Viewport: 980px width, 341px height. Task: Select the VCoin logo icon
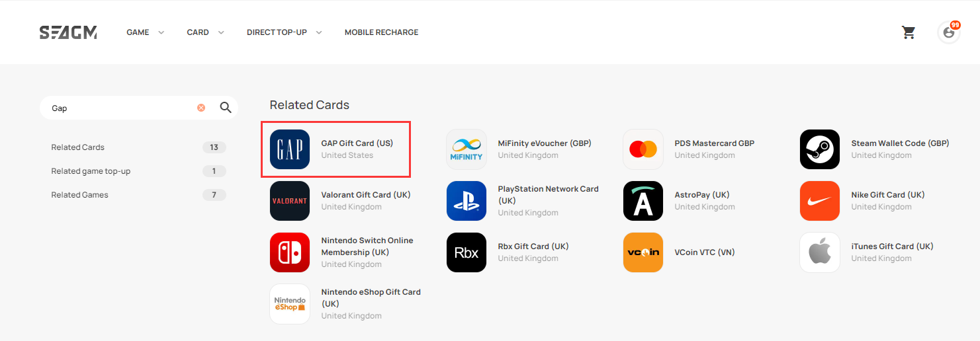[643, 252]
